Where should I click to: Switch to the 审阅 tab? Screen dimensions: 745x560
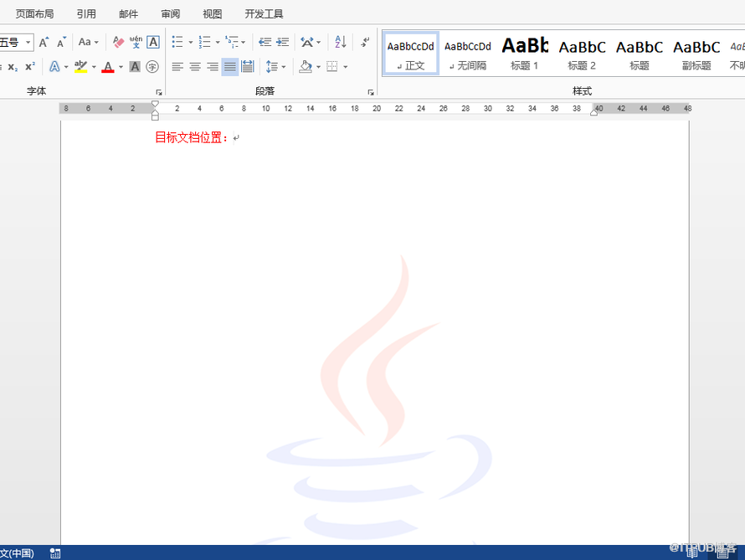click(x=171, y=14)
